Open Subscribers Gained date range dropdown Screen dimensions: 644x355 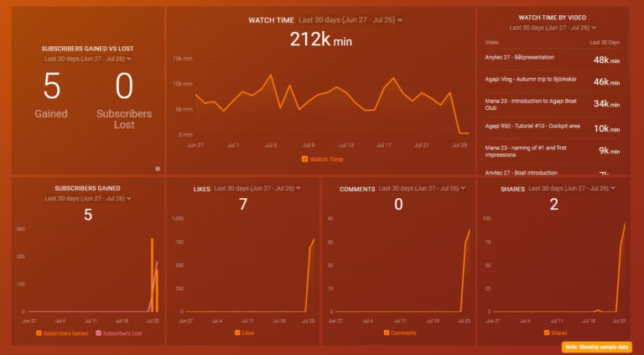[x=88, y=198]
